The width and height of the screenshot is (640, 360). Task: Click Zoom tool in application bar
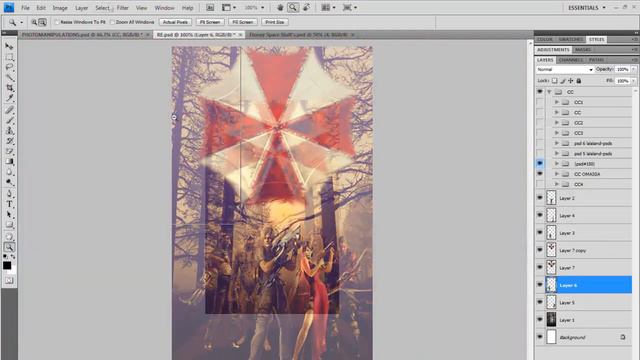click(x=293, y=7)
